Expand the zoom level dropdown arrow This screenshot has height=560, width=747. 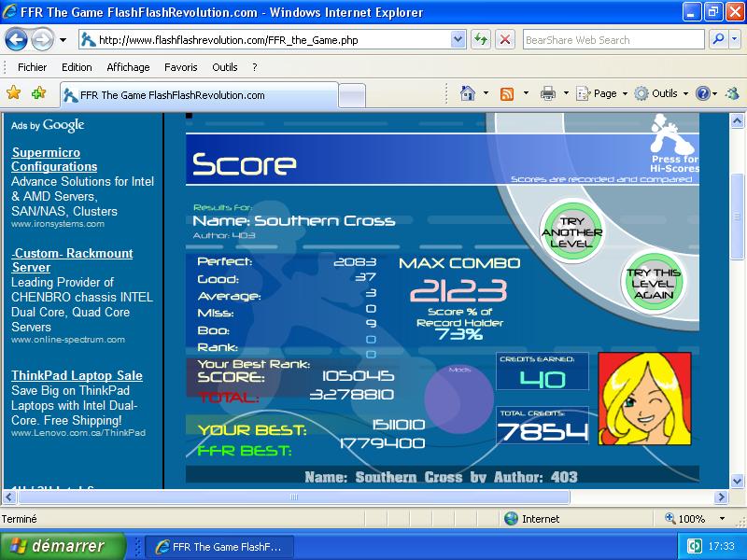point(722,519)
